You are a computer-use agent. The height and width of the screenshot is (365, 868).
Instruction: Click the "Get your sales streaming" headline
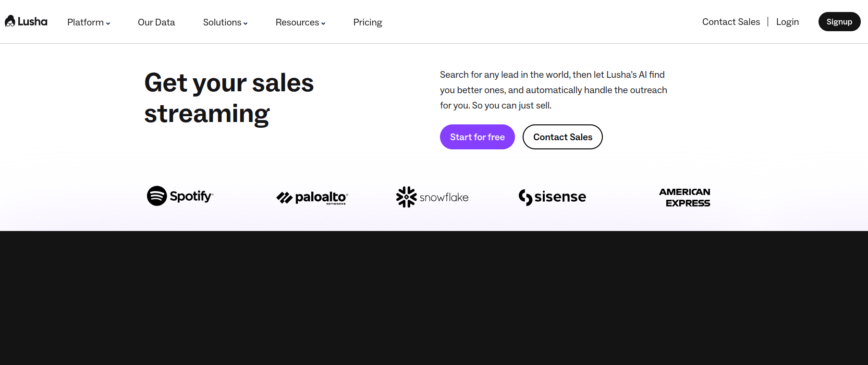229,98
